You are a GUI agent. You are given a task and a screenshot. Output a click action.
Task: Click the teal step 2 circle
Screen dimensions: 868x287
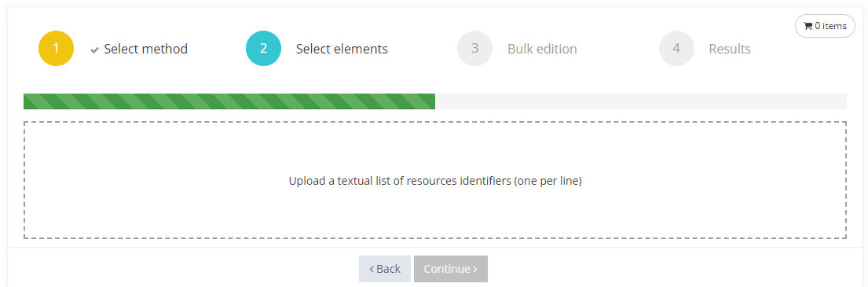coord(263,49)
